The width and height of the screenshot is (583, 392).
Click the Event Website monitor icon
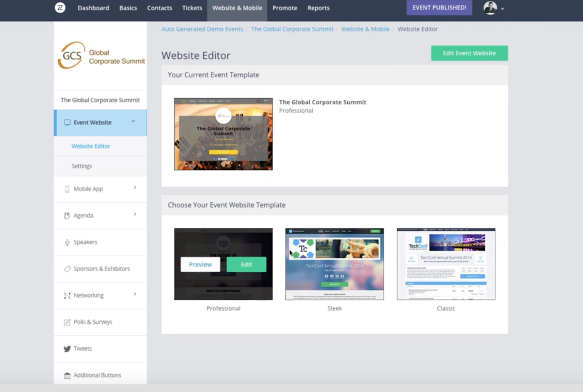67,122
